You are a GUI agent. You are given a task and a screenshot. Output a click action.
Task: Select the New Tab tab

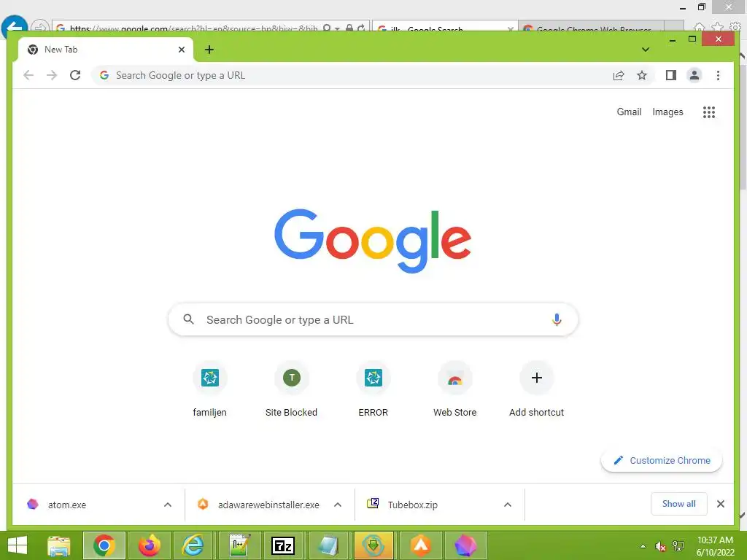(x=105, y=50)
